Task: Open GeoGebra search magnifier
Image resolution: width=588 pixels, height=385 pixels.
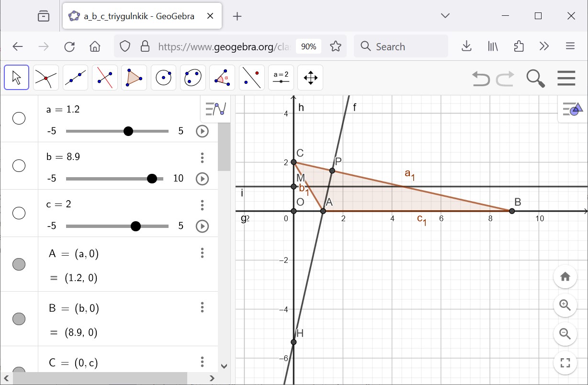Action: click(x=536, y=78)
